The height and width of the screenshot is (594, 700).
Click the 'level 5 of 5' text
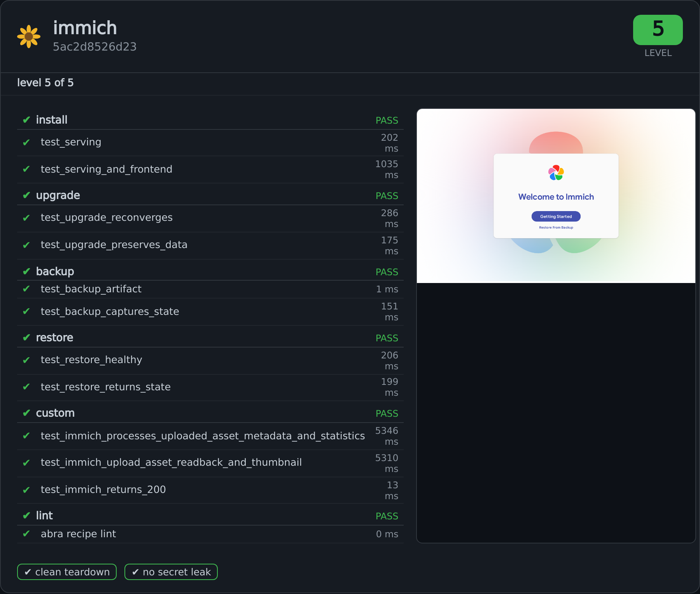[x=45, y=82]
